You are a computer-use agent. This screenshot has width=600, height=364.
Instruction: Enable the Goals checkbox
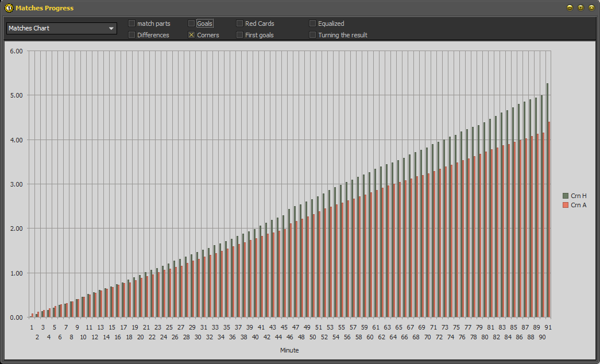(x=192, y=24)
